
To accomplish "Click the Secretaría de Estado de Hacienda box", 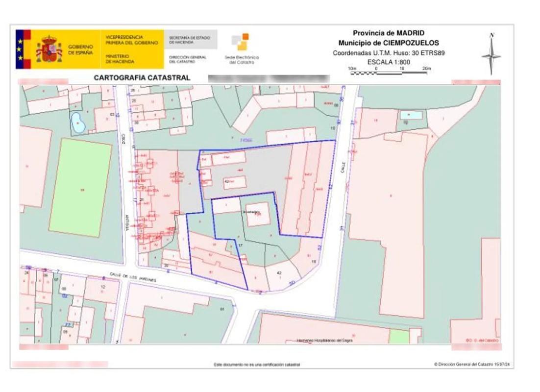I will click(x=190, y=40).
